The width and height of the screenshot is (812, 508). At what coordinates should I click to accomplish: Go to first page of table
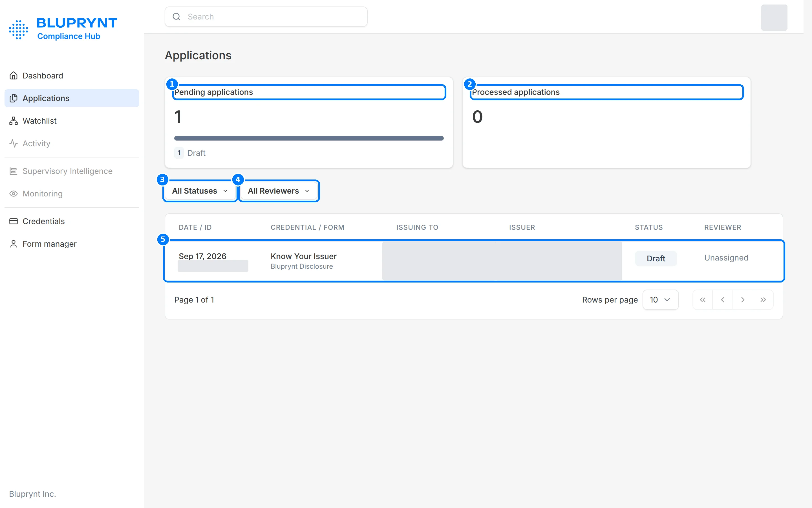[x=703, y=300]
